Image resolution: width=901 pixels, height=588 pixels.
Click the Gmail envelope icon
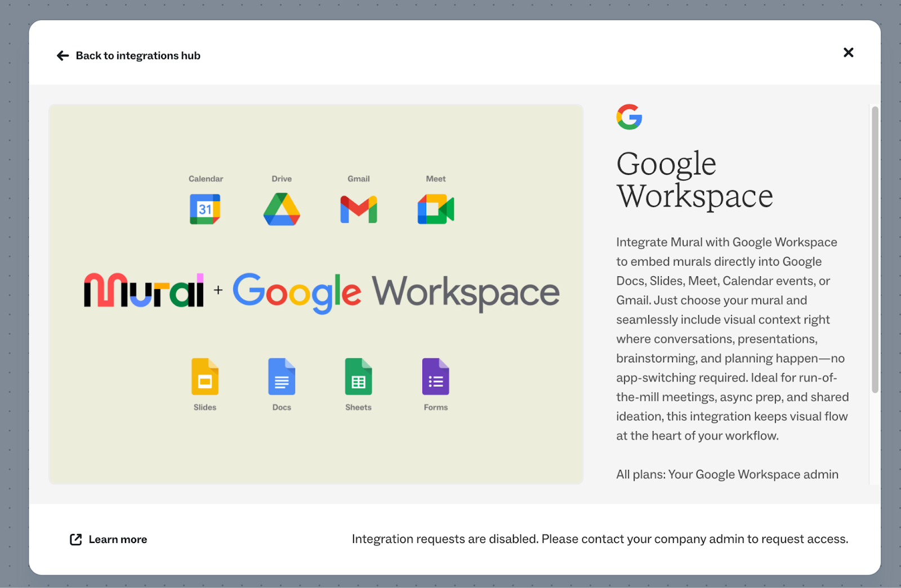coord(359,209)
